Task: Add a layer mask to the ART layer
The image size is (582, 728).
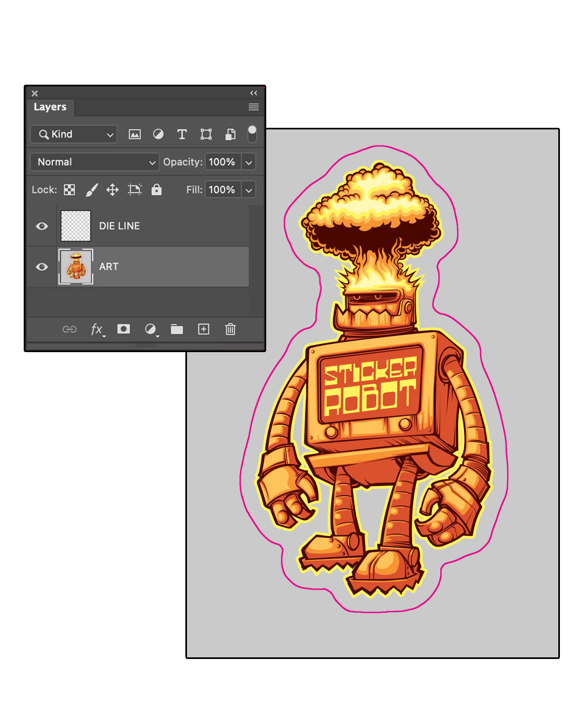Action: (x=123, y=329)
